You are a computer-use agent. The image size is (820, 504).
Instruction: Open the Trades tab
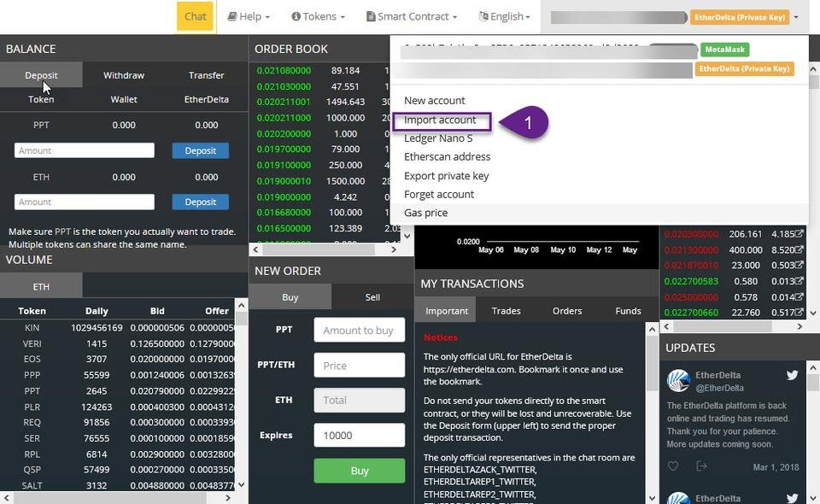coord(507,311)
